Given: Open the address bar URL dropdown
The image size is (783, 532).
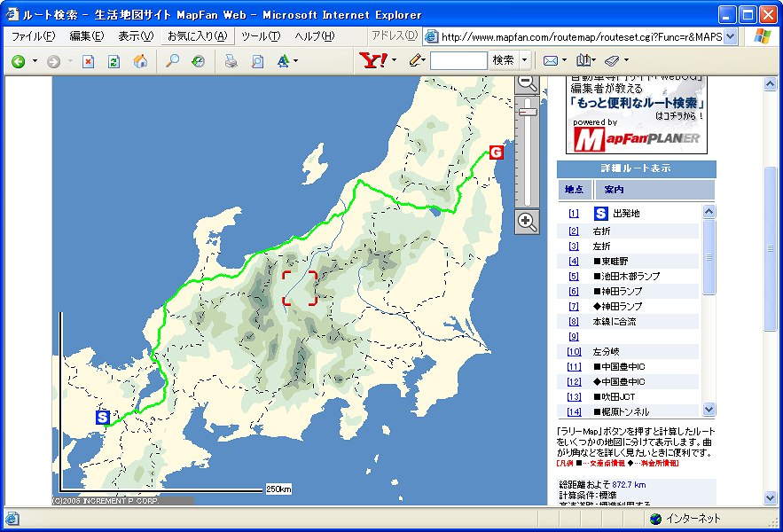Looking at the screenshot, I should point(730,36).
